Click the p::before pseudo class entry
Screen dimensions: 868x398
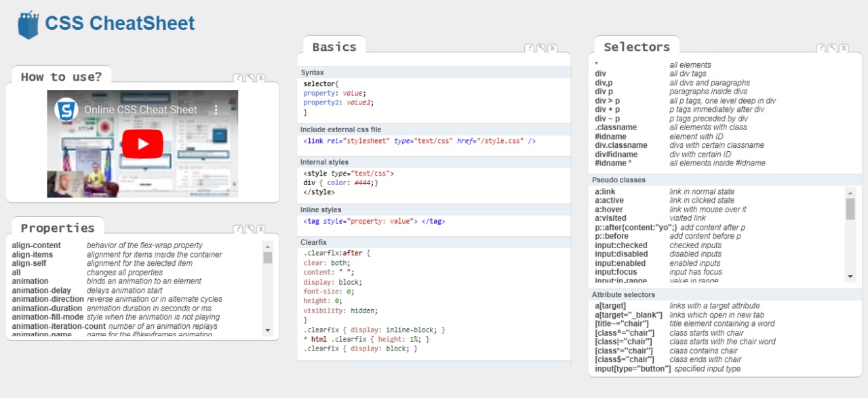[612, 237]
